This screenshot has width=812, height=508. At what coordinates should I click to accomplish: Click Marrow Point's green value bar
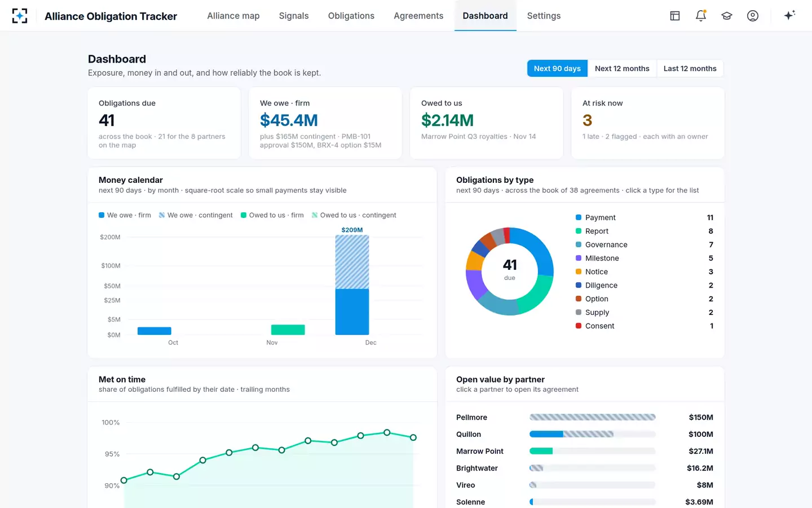pos(541,451)
